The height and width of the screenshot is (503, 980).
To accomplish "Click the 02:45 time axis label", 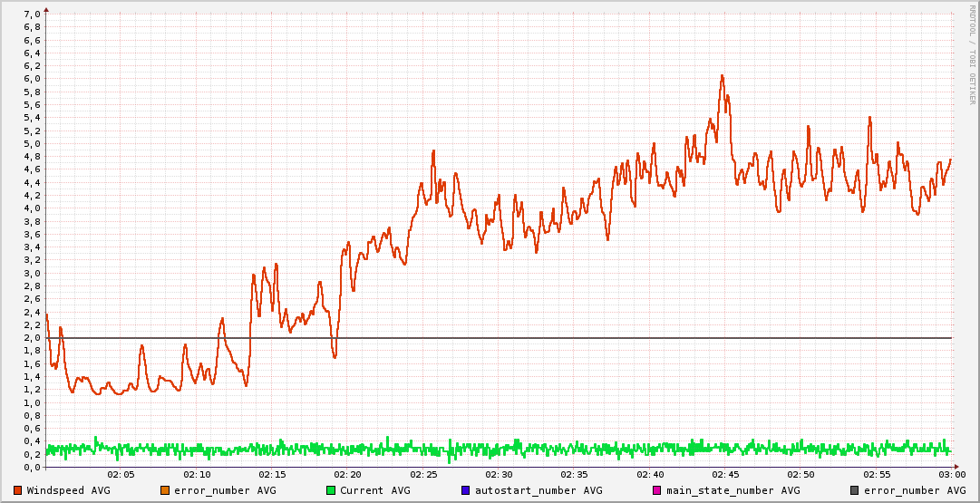I will 725,475.
